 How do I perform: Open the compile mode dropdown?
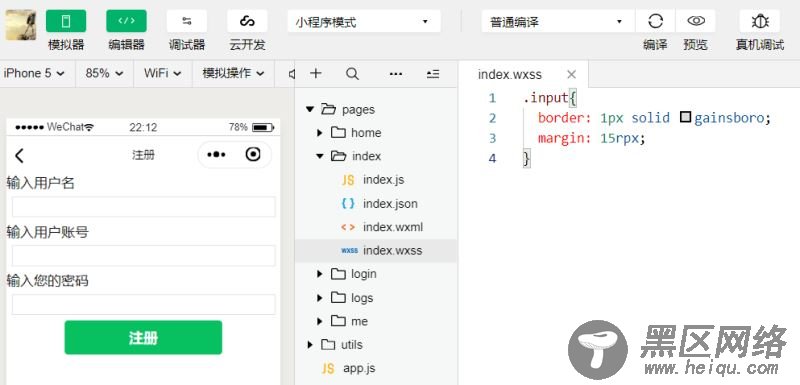click(558, 22)
